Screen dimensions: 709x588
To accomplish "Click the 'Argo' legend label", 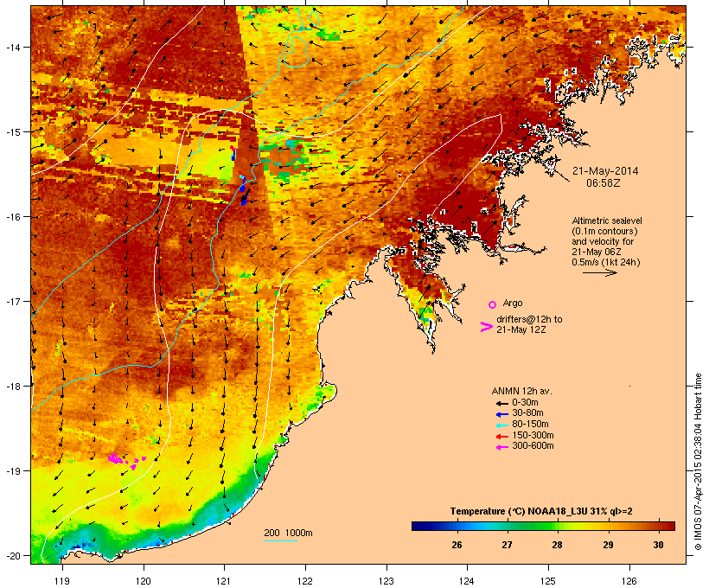I will tap(513, 303).
